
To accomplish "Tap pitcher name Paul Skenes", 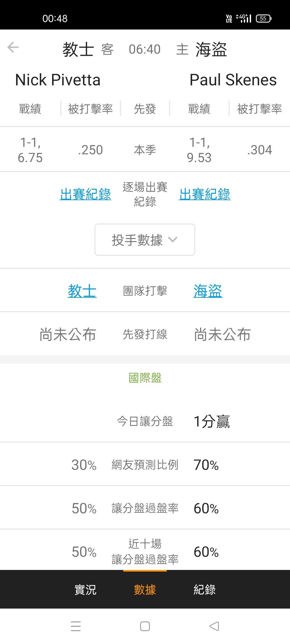I will coord(233,80).
